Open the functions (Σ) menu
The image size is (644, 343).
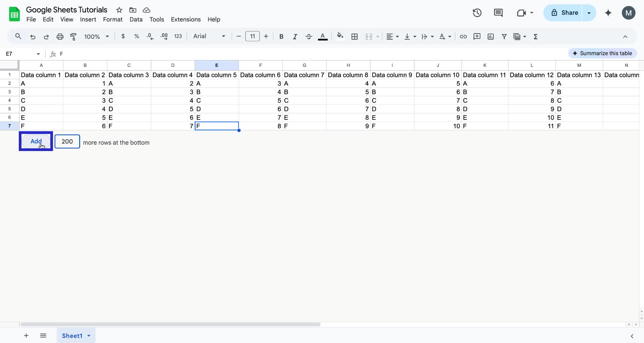click(535, 37)
